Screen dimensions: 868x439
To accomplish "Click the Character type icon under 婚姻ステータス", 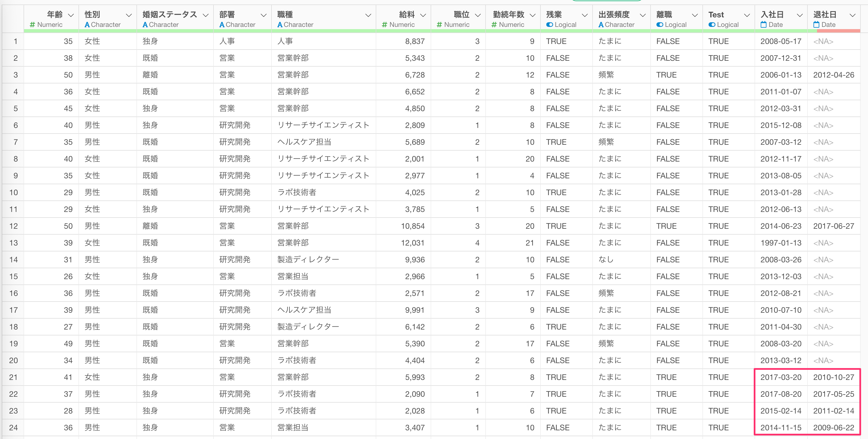I will pos(145,25).
